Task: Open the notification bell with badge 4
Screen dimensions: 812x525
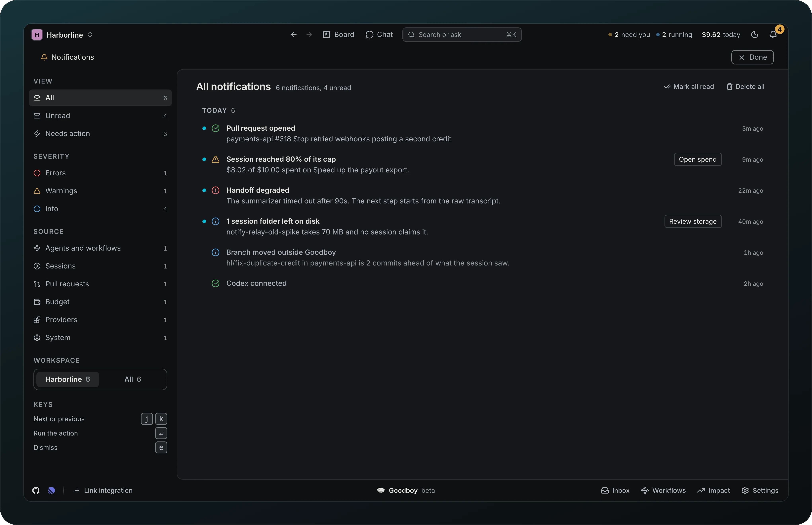Action: pos(773,35)
